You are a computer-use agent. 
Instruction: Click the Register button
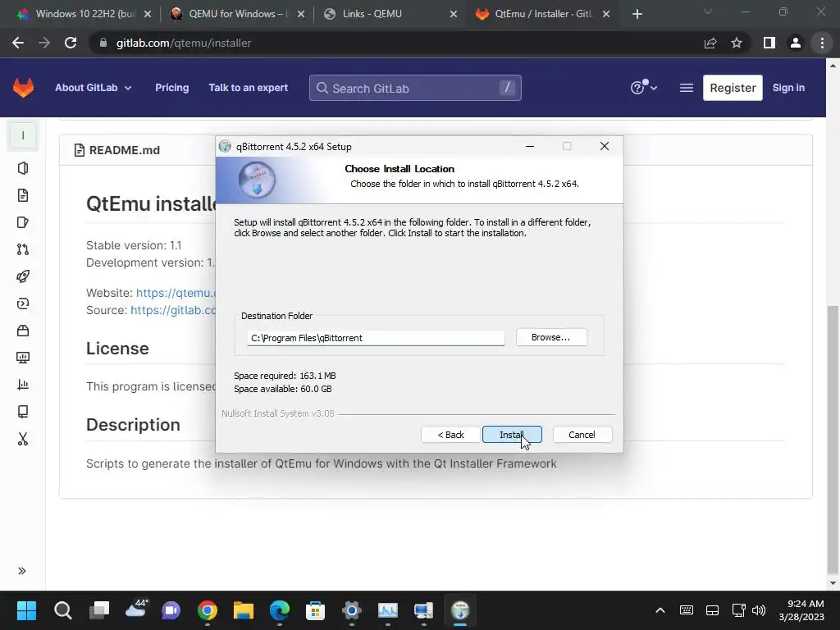tap(733, 88)
